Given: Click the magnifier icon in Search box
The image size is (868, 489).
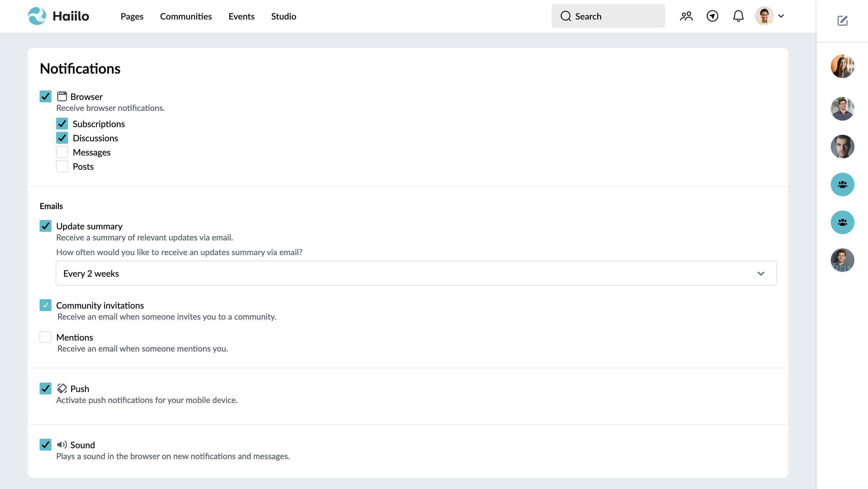Looking at the screenshot, I should click(x=566, y=16).
